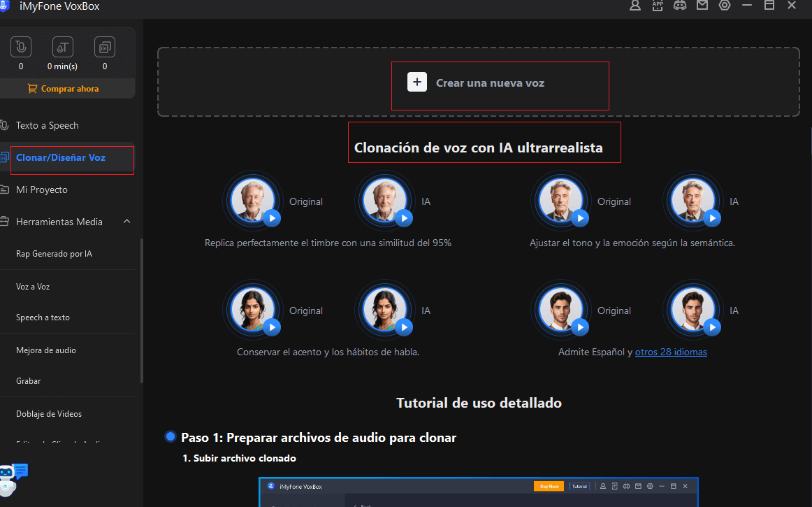Play the suited gentleman Original sample
This screenshot has height=507, width=812.
(580, 218)
